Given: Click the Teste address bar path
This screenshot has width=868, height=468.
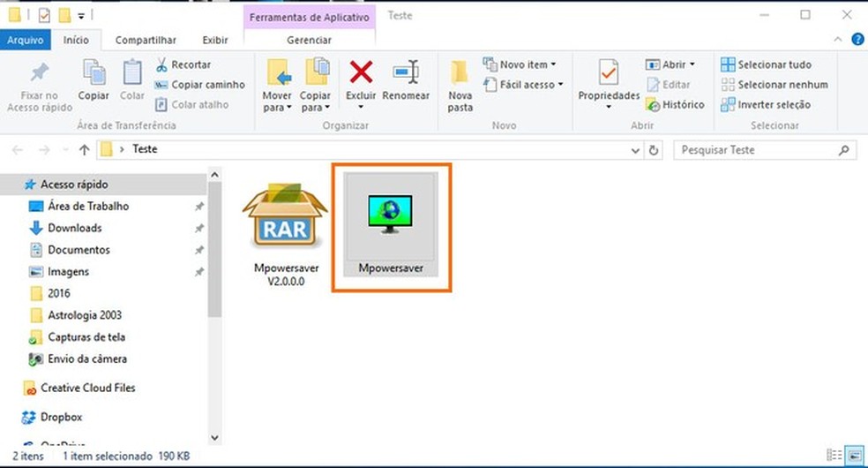Looking at the screenshot, I should click(145, 149).
